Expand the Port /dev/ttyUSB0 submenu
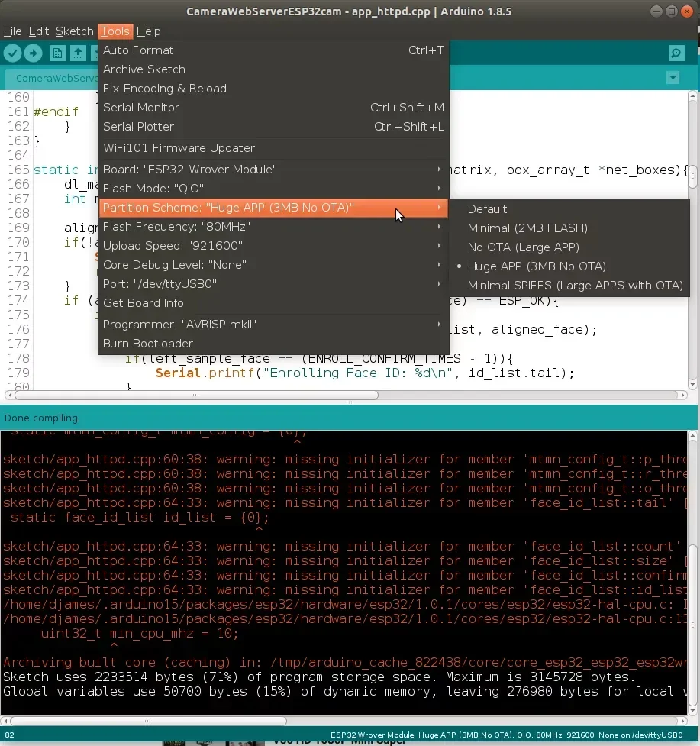Image resolution: width=700 pixels, height=746 pixels. click(x=273, y=284)
